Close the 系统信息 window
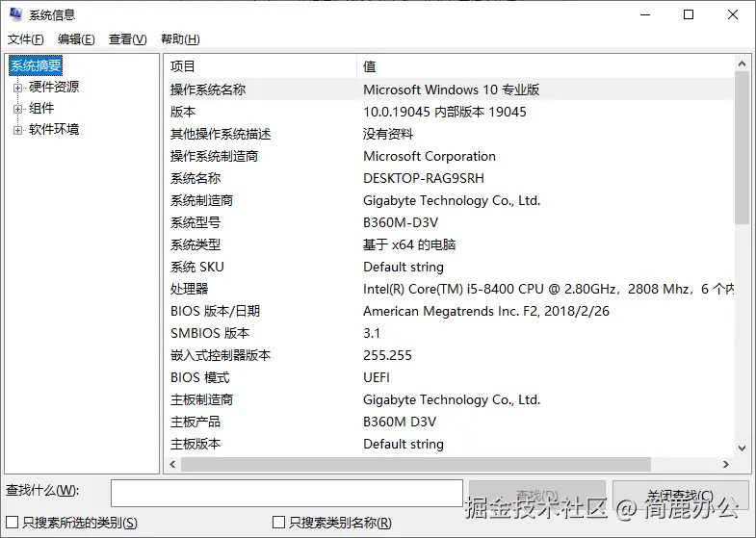 click(x=732, y=15)
